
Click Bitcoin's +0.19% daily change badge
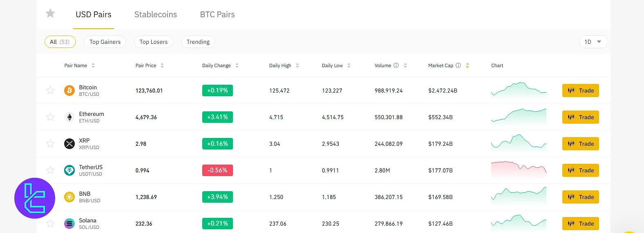(217, 90)
